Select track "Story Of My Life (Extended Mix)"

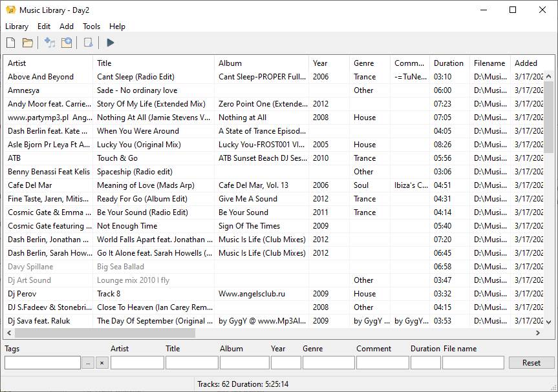(x=151, y=104)
